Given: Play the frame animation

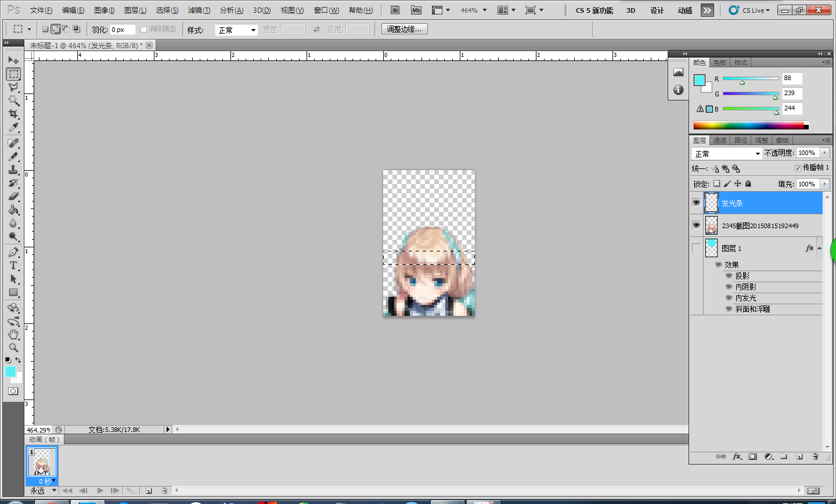Looking at the screenshot, I should [100, 491].
